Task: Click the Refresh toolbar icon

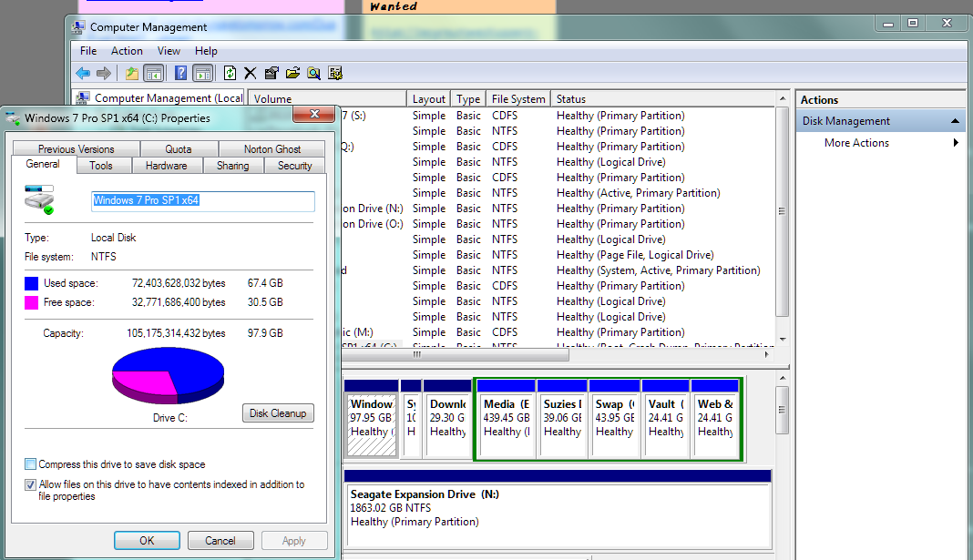Action: click(230, 73)
